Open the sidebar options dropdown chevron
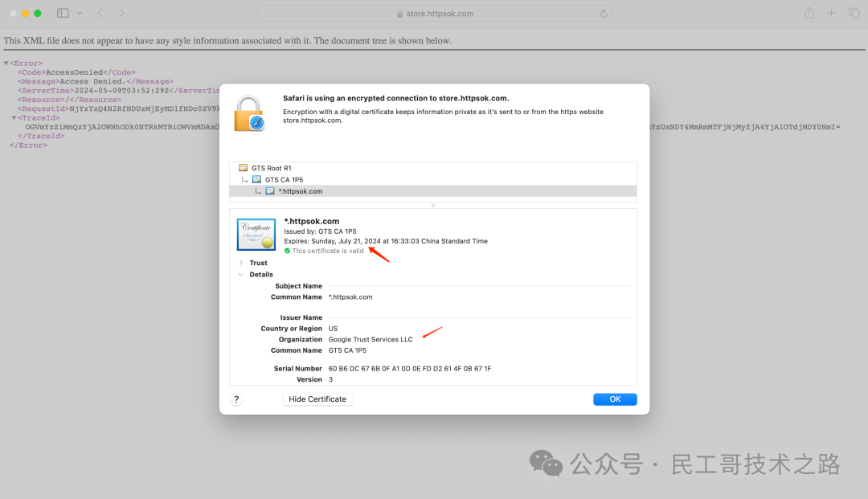 click(80, 14)
